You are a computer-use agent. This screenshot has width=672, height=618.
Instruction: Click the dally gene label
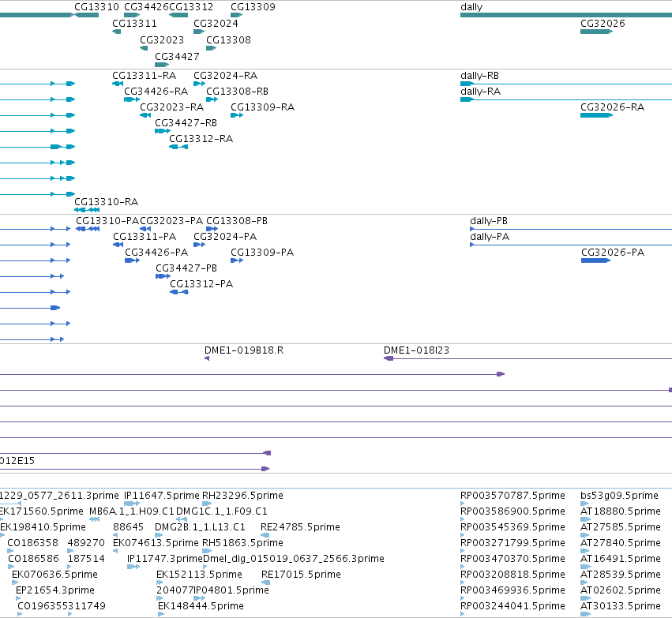pyautogui.click(x=471, y=7)
